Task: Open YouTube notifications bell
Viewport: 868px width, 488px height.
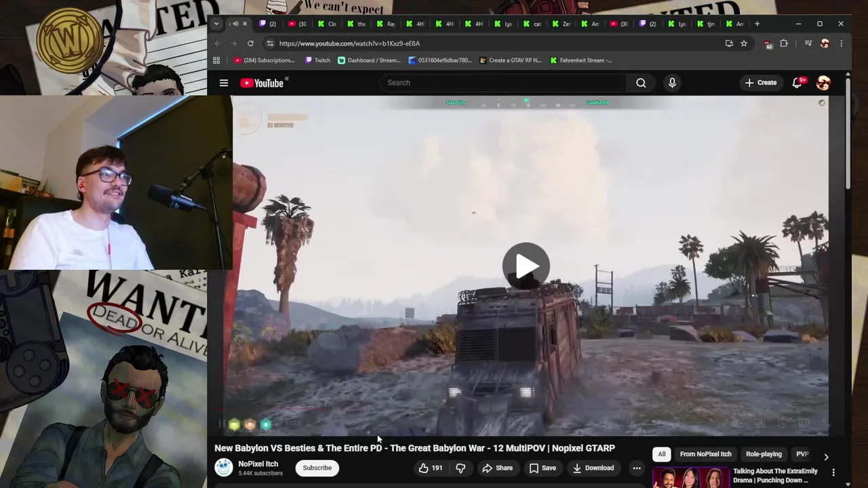Action: pos(797,83)
